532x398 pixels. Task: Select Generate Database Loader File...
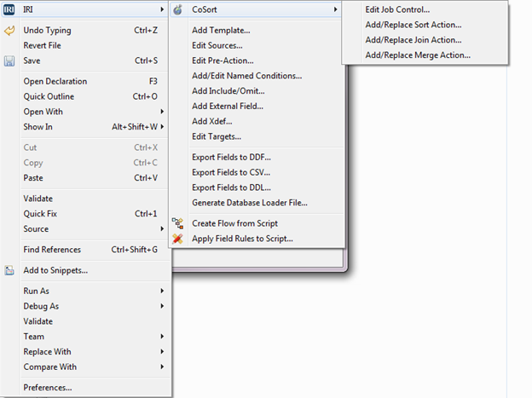click(257, 203)
